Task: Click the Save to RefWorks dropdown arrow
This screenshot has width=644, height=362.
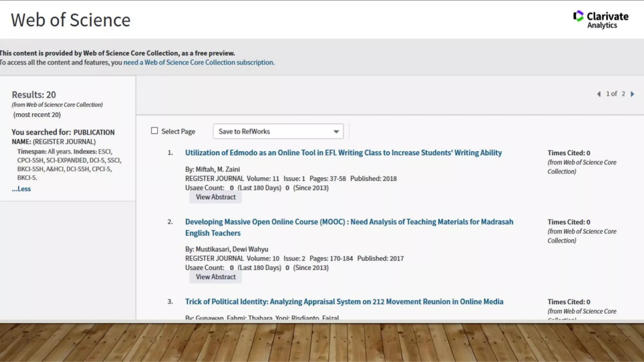Action: click(x=336, y=132)
